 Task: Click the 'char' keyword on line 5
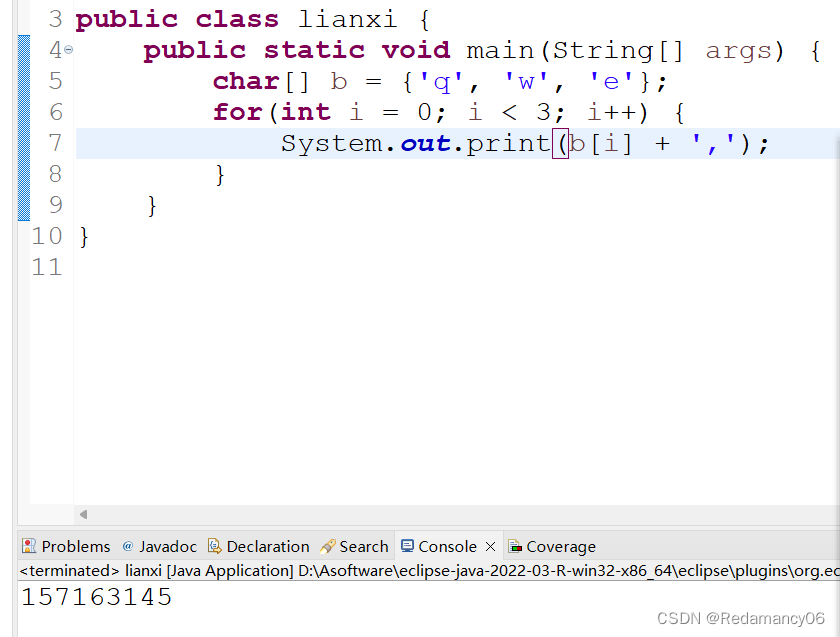coord(246,81)
